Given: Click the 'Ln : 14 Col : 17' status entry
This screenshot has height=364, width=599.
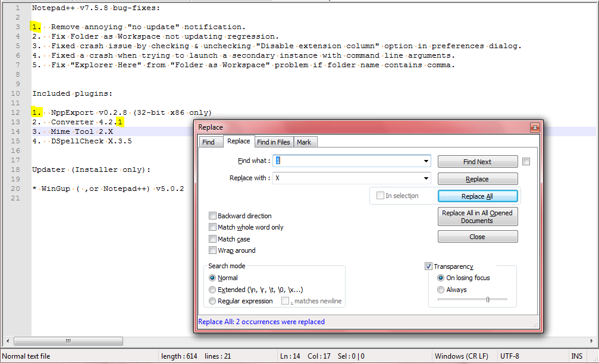Looking at the screenshot, I should point(305,356).
